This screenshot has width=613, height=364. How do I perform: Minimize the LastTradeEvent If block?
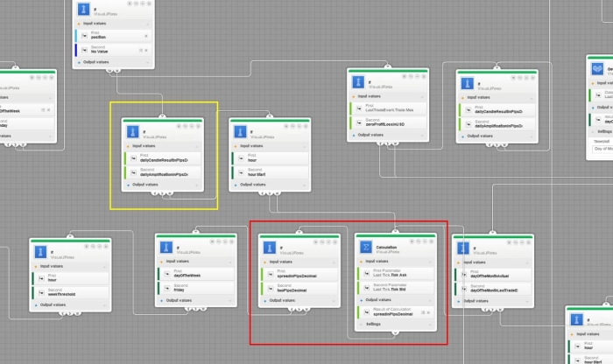pos(417,76)
